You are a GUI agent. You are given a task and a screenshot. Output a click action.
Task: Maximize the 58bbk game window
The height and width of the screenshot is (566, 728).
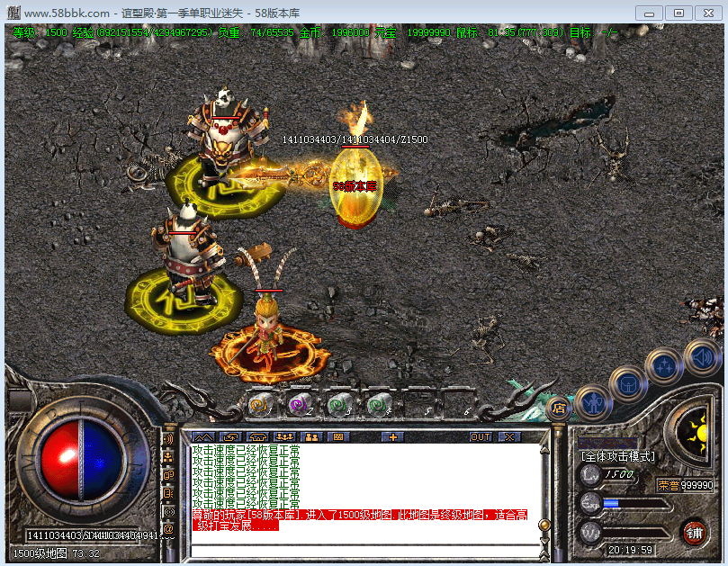[679, 13]
